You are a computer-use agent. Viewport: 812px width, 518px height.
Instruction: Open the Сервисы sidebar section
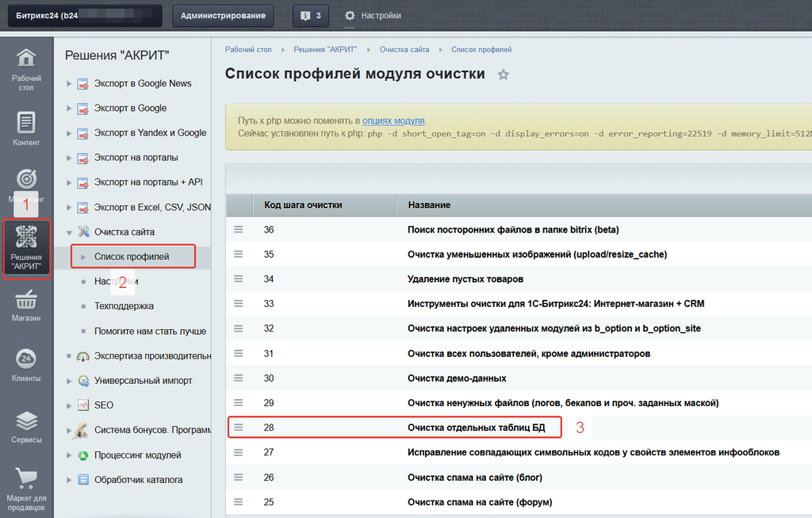click(26, 427)
